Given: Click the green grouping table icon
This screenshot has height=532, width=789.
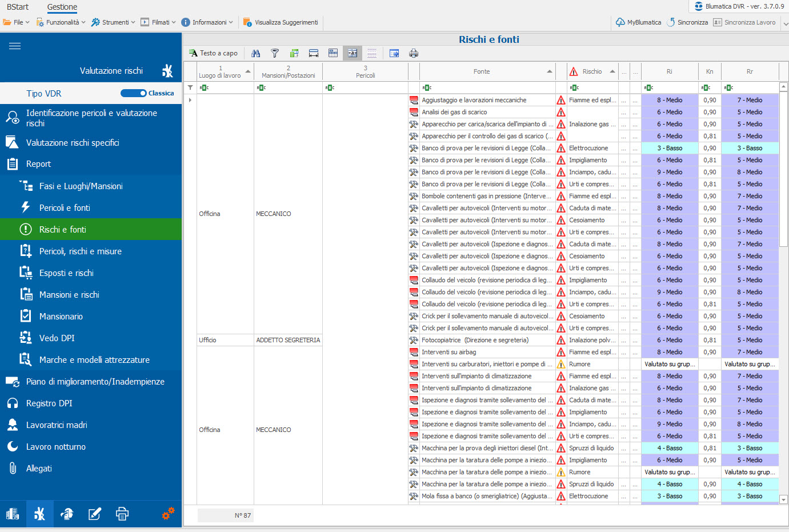Looking at the screenshot, I should point(294,53).
